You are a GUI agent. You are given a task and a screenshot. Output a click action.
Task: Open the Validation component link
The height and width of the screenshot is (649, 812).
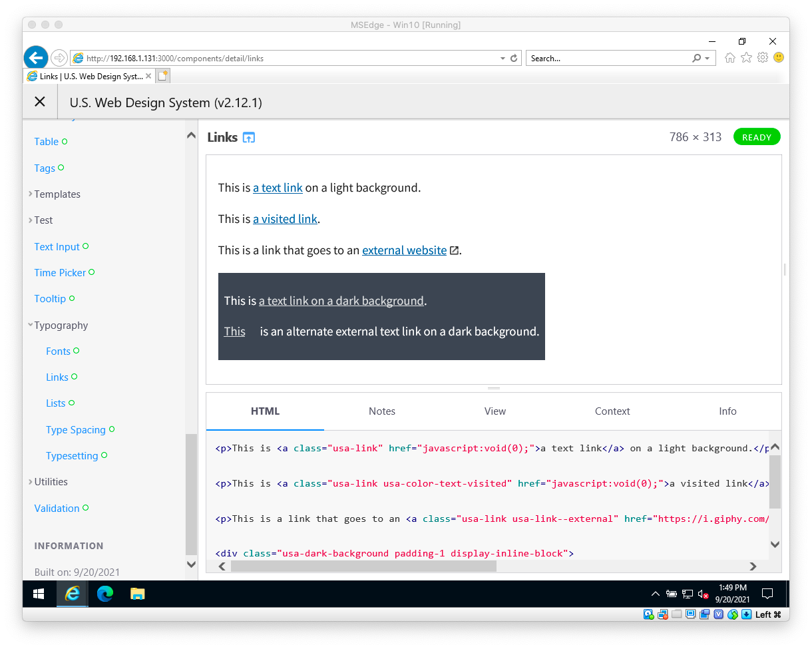point(57,508)
